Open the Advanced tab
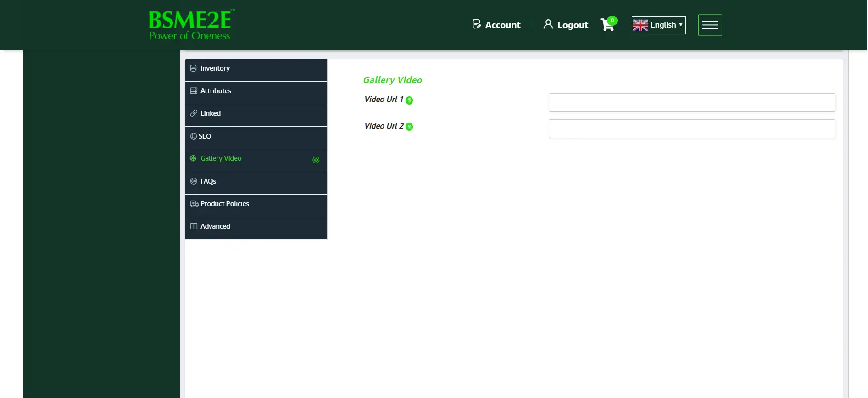Viewport: 868px width, 398px height. coord(256,228)
